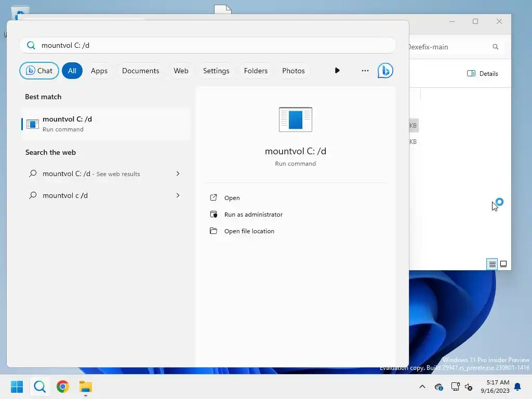Expand the chevron next to mountvol c /d
Viewport: 532px width, 399px height.
178,195
